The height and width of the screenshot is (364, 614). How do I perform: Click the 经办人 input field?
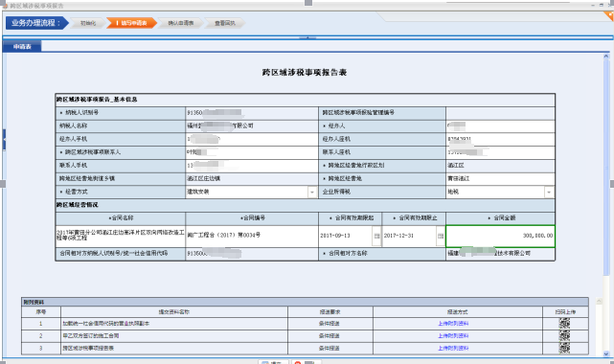(x=500, y=126)
